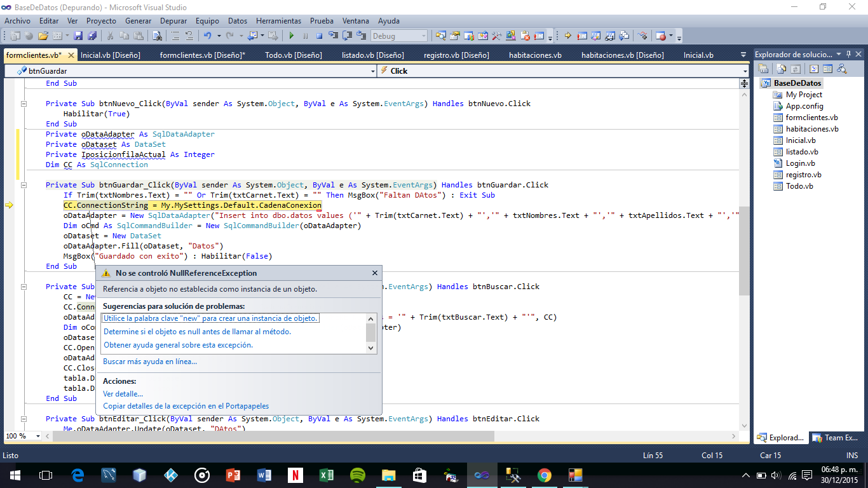
Task: Click Show All Files in Solution Explorer toolbar
Action: click(x=781, y=69)
